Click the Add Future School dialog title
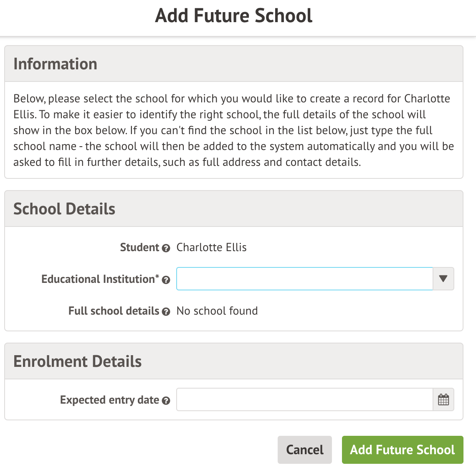The width and height of the screenshot is (476, 473). point(234,16)
